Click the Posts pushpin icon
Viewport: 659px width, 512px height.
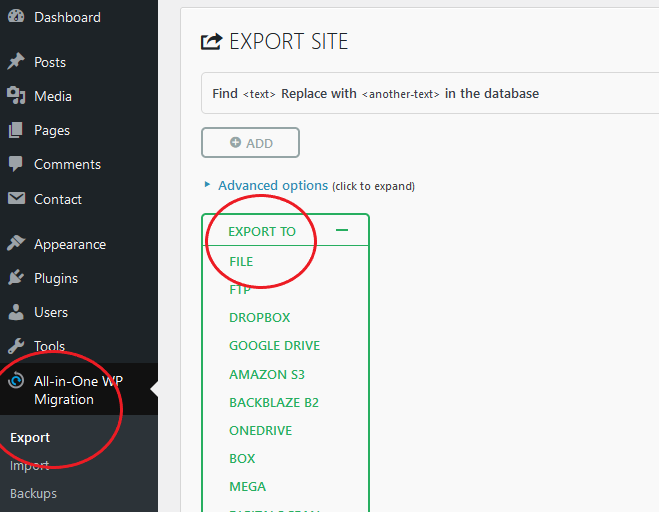click(x=16, y=61)
